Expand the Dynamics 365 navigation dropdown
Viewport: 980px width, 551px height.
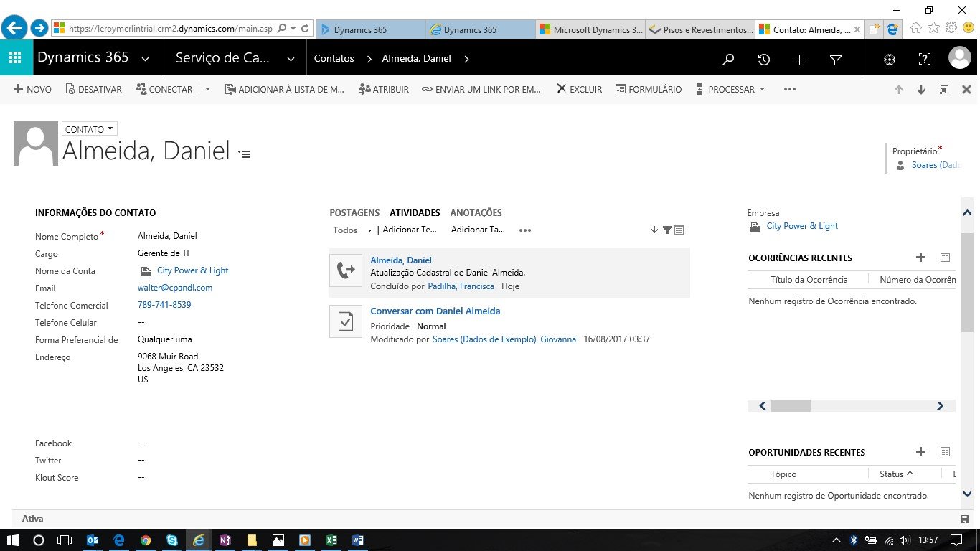point(146,59)
